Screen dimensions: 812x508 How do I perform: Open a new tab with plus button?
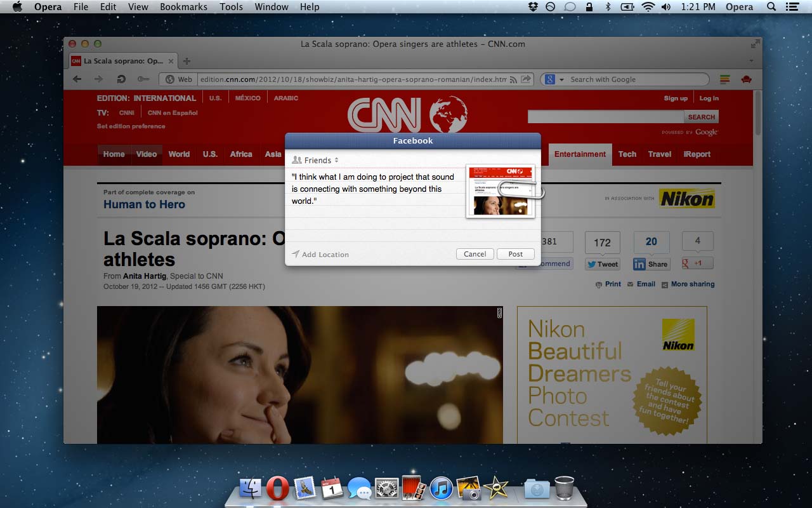(x=187, y=62)
